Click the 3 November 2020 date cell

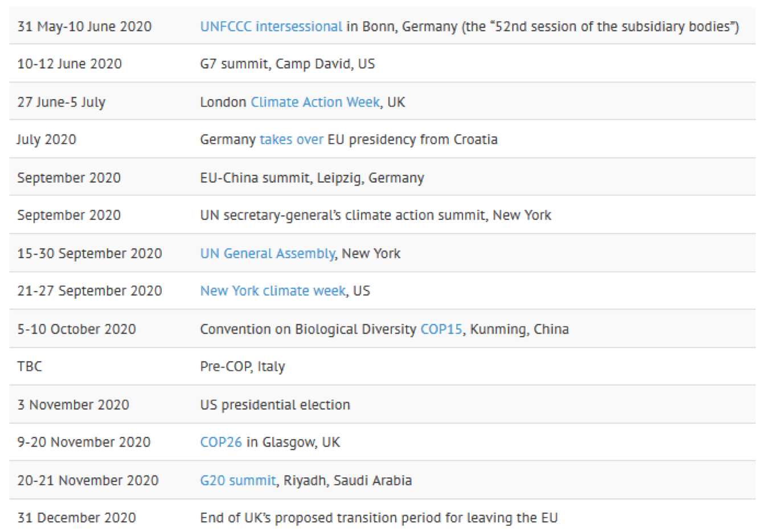[x=73, y=405]
